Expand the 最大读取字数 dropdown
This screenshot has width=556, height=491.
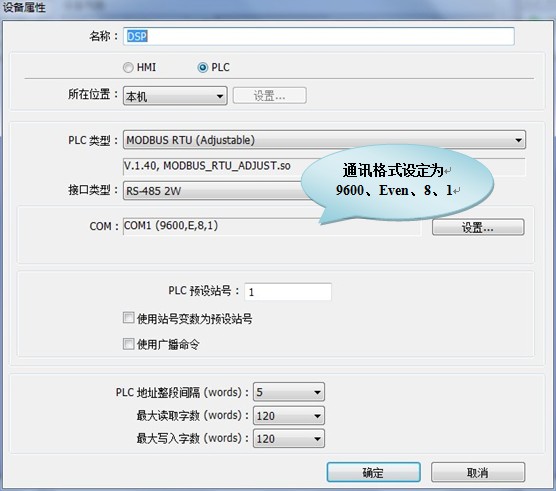[x=289, y=415]
